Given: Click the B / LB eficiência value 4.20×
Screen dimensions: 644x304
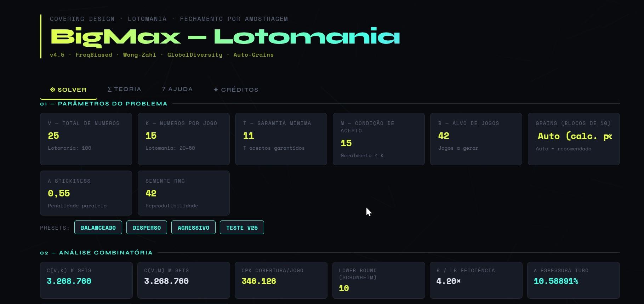Looking at the screenshot, I should [x=449, y=281].
